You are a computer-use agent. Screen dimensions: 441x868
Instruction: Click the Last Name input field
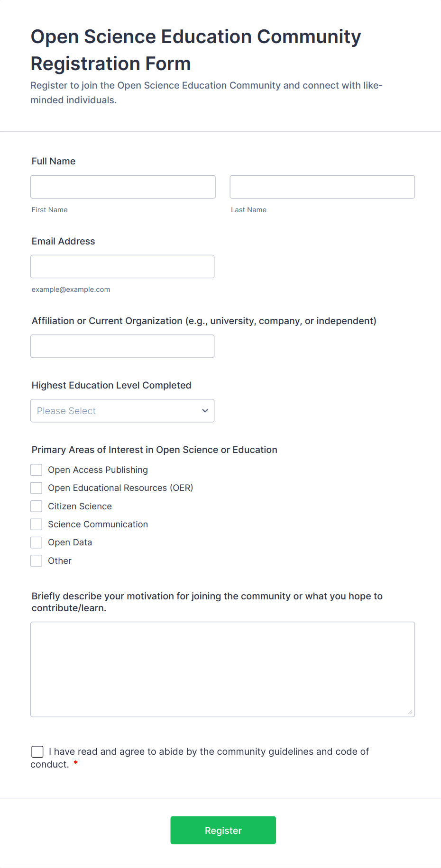tap(322, 187)
